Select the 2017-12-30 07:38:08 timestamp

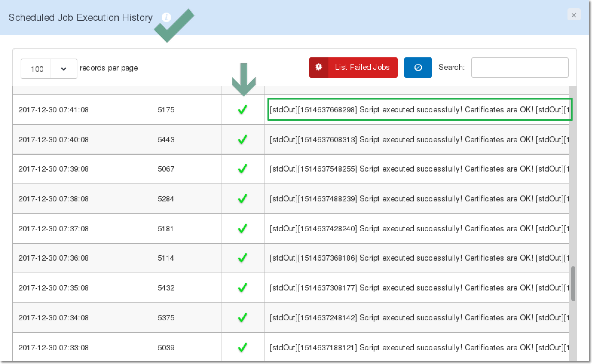tap(53, 199)
